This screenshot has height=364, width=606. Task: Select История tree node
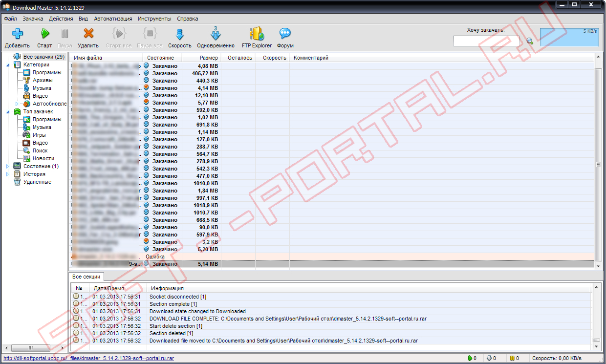point(34,174)
